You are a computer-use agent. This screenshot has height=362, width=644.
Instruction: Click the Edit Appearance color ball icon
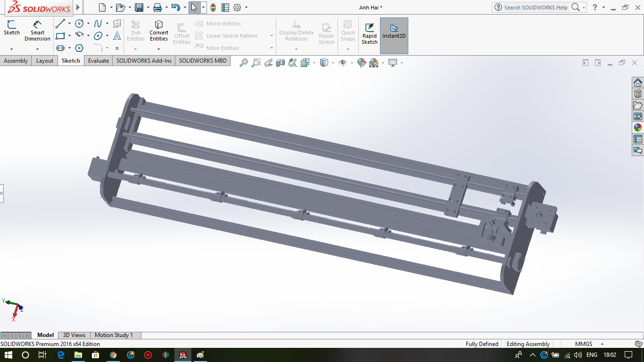(x=362, y=63)
